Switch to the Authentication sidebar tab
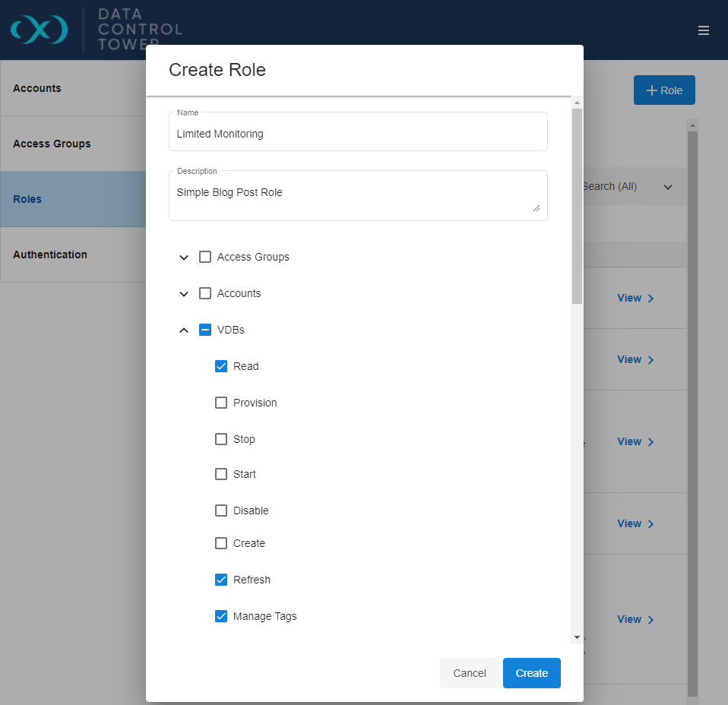This screenshot has height=705, width=728. [73, 254]
